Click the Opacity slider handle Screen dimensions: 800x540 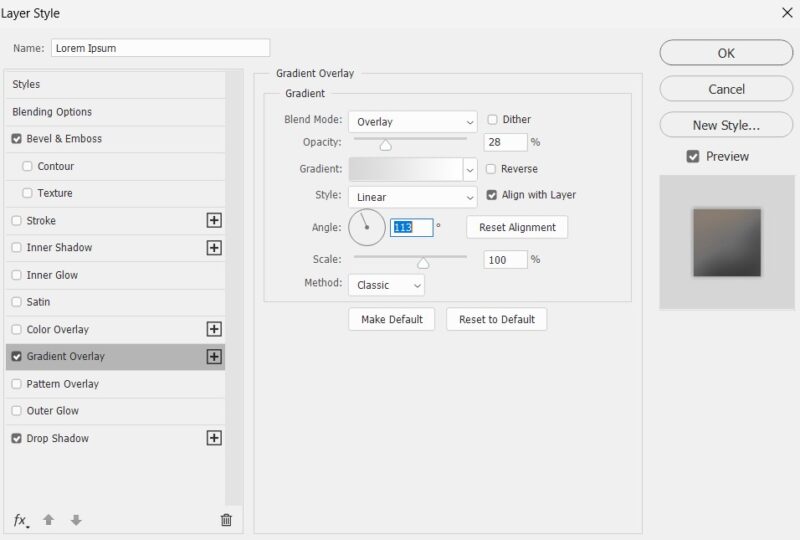pos(386,146)
